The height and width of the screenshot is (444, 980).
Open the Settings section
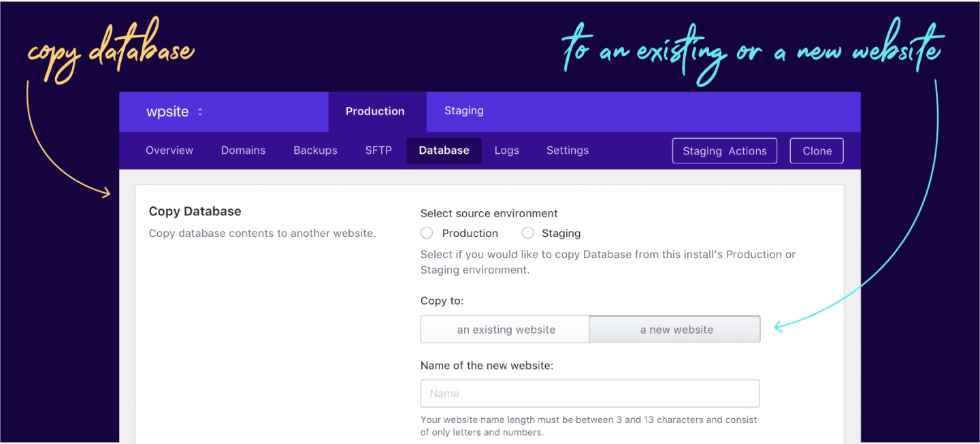click(568, 150)
